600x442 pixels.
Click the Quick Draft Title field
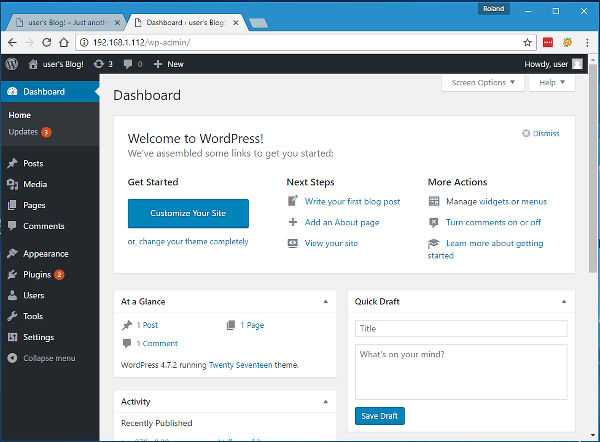(x=461, y=328)
